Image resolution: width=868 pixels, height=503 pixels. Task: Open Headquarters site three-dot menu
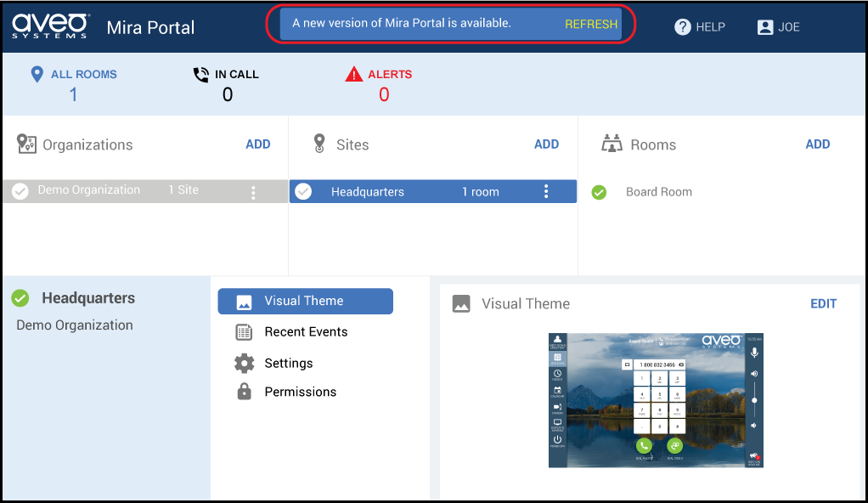point(546,192)
